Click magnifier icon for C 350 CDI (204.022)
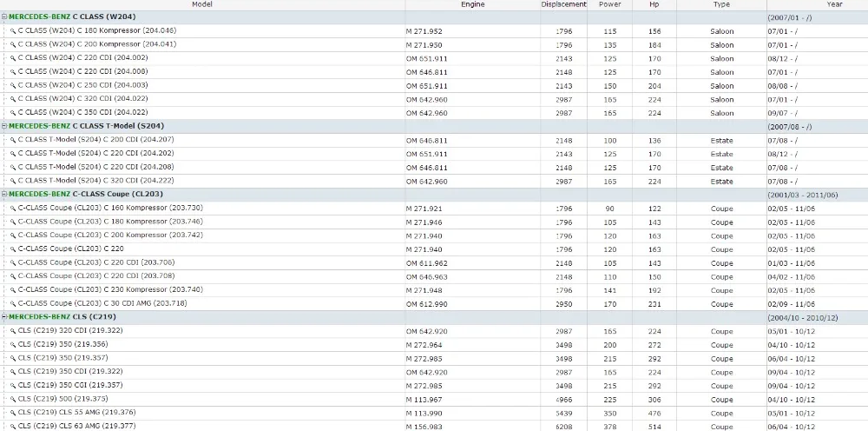 pyautogui.click(x=13, y=113)
